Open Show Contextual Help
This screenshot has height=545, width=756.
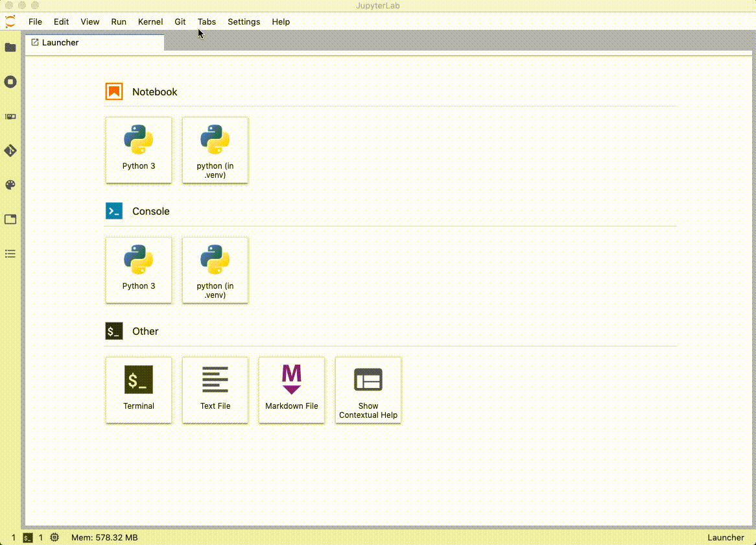(368, 390)
